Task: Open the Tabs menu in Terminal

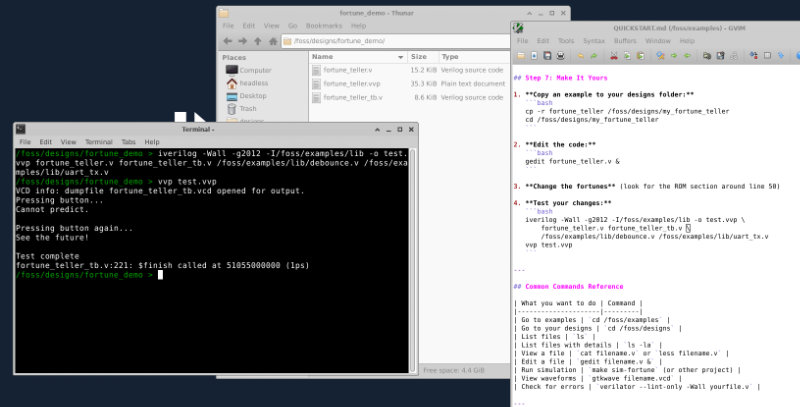Action: click(x=128, y=142)
